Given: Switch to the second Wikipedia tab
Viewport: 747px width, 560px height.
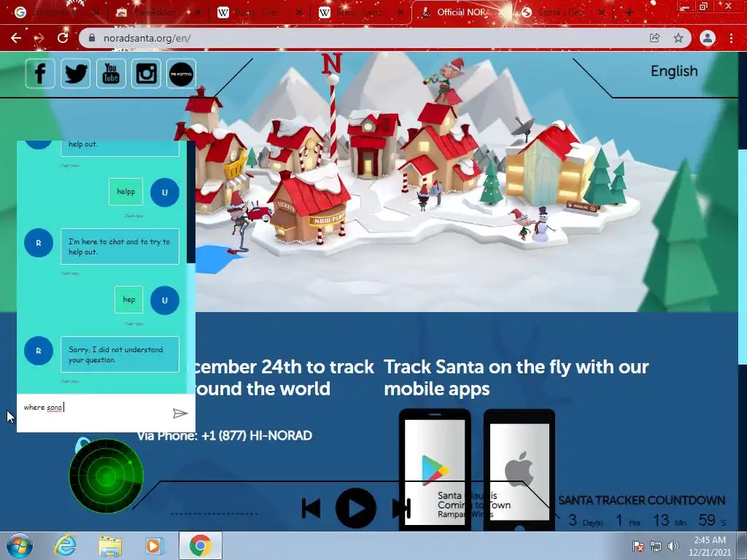Looking at the screenshot, I should coord(362,12).
